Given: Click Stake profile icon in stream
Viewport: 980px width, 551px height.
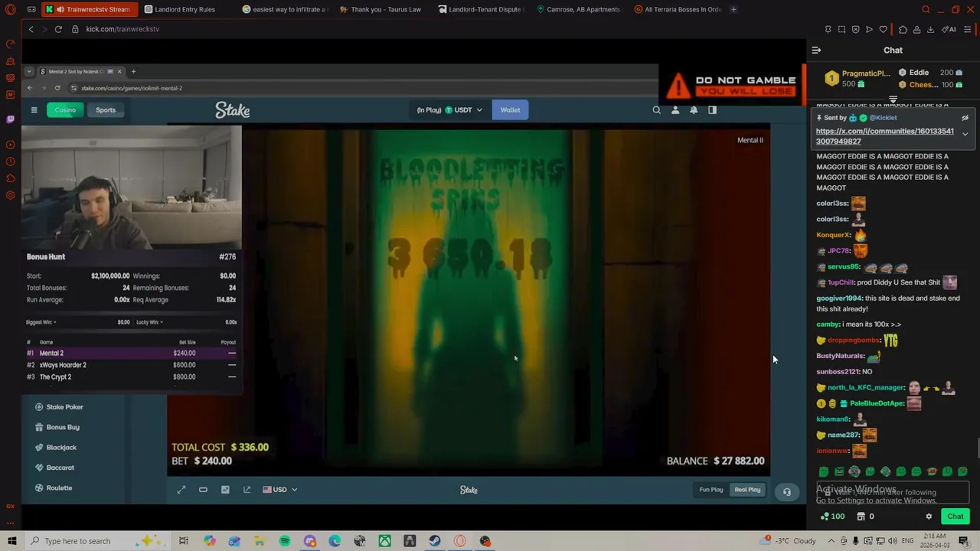Looking at the screenshot, I should point(675,110).
